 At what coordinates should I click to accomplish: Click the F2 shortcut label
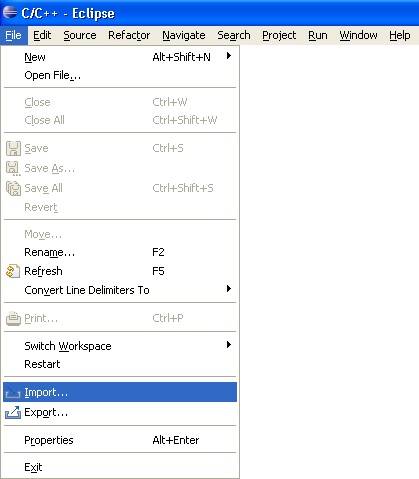[x=158, y=252]
